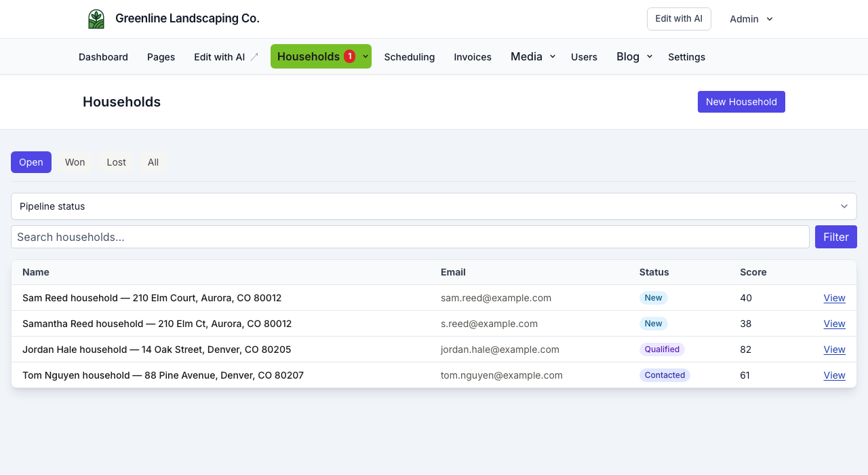Image resolution: width=868 pixels, height=475 pixels.
Task: Click the score value 82
Action: (746, 349)
